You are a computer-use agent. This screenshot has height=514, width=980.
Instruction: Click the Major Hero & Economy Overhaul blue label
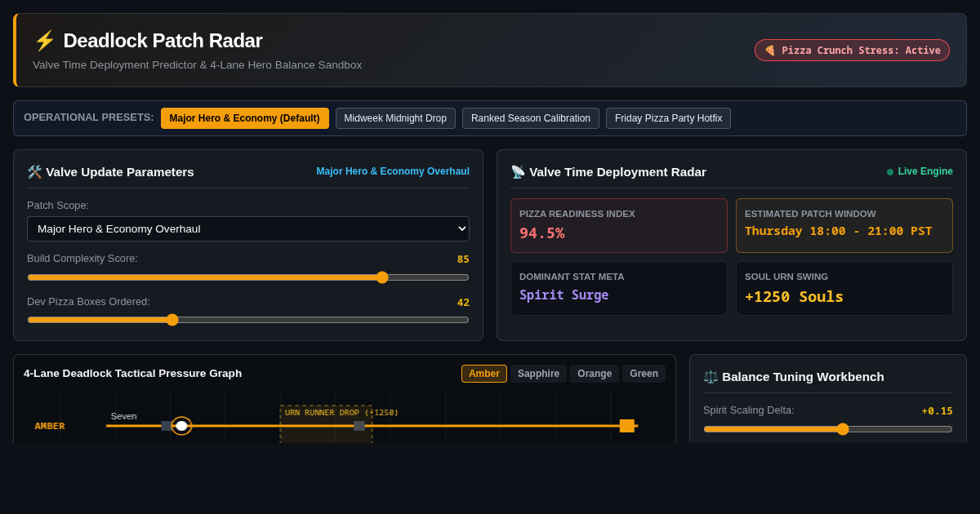pyautogui.click(x=393, y=171)
